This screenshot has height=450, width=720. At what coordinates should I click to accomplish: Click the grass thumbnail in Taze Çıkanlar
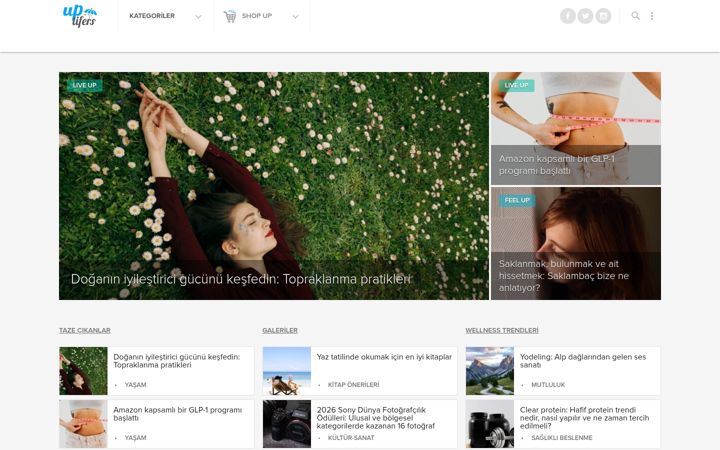click(x=83, y=371)
